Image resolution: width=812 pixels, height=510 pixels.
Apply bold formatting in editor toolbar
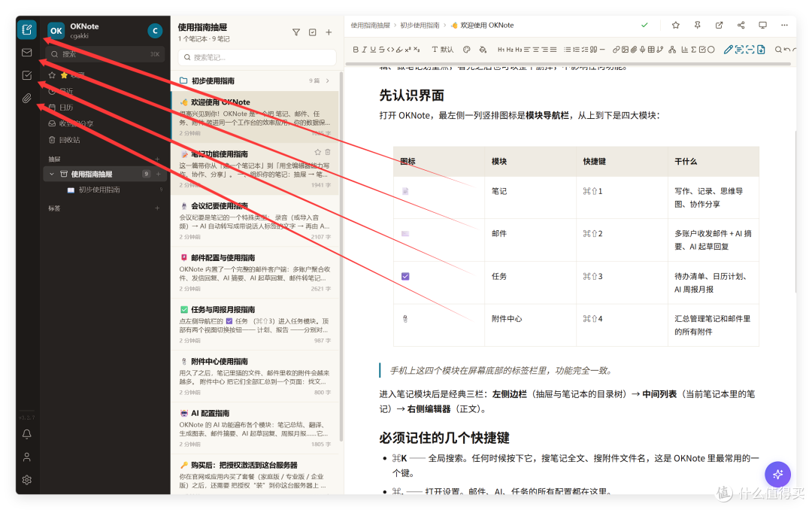[356, 50]
